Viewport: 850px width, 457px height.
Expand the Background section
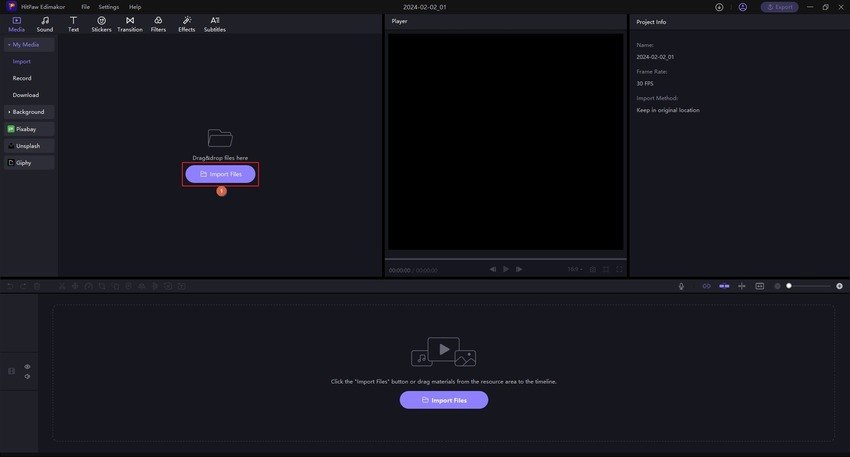pyautogui.click(x=29, y=112)
